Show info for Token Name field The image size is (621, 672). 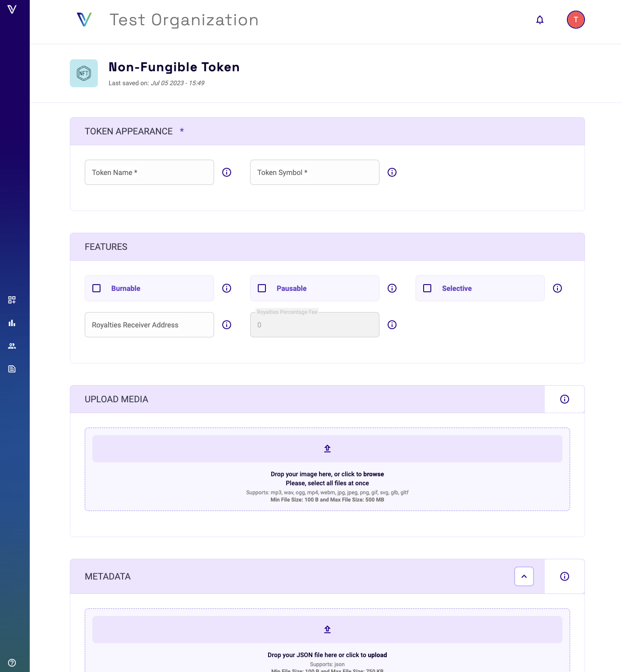click(x=227, y=172)
